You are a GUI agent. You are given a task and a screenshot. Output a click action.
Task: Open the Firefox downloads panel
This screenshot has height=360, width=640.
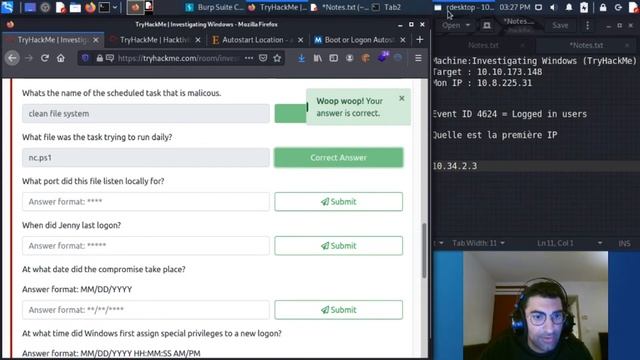[301, 58]
